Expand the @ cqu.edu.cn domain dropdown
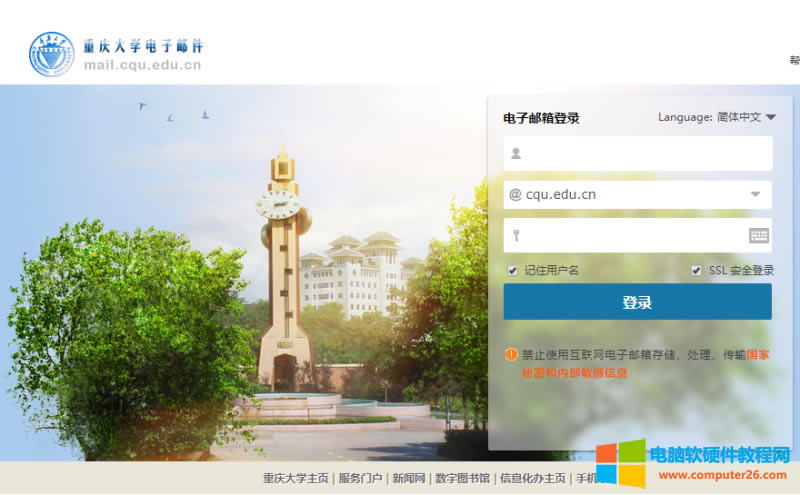Viewport: 800px width, 495px height. 755,195
